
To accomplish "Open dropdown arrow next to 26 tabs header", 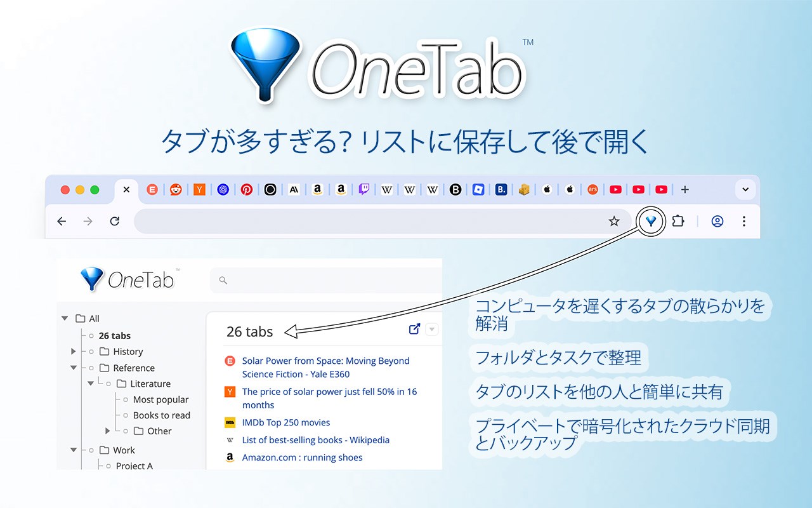I will tap(431, 330).
